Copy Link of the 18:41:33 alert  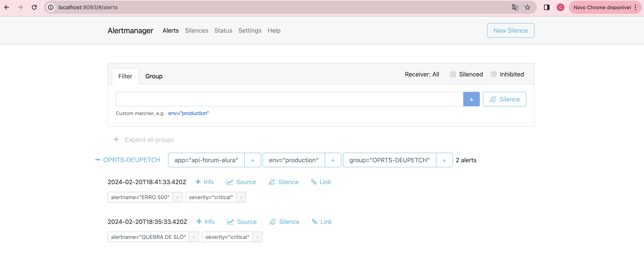[321, 182]
